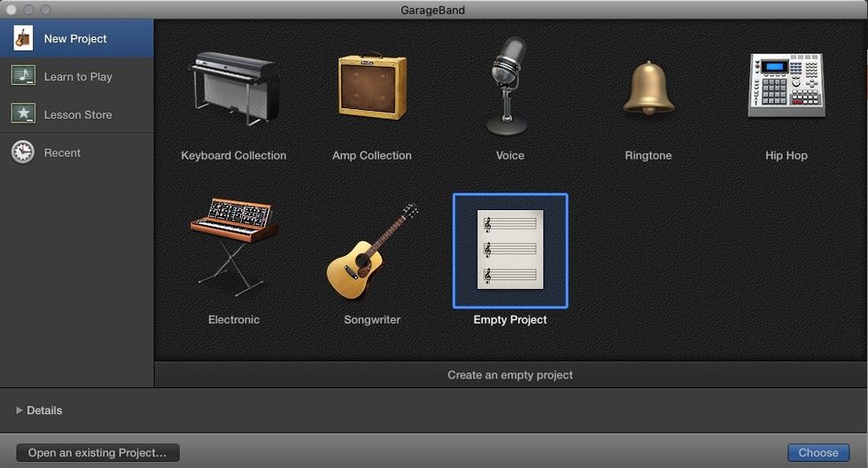The height and width of the screenshot is (468, 868).
Task: Select the Keyboard Collection piano icon
Action: 234,88
